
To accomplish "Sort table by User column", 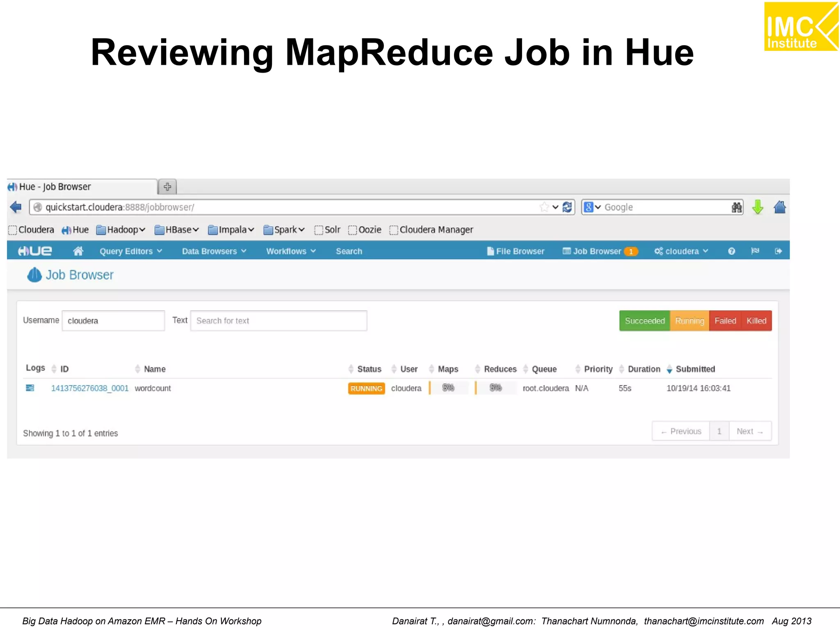I will coord(404,369).
